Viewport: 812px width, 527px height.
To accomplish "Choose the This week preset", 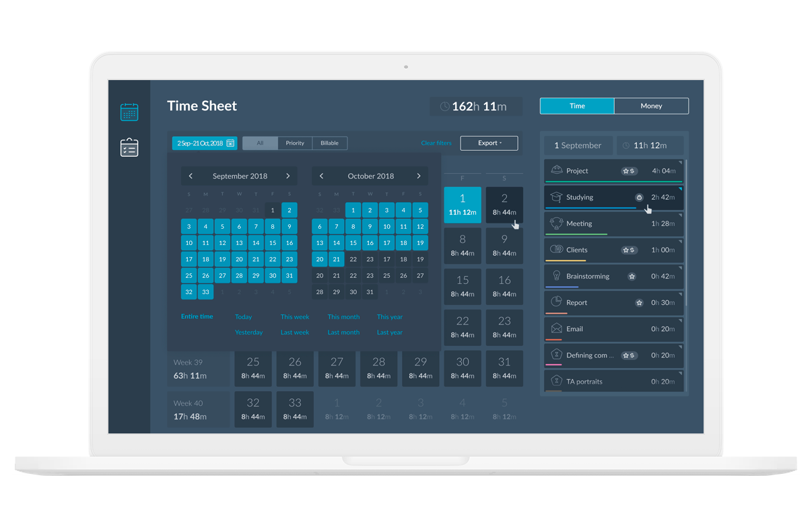I will 295,317.
